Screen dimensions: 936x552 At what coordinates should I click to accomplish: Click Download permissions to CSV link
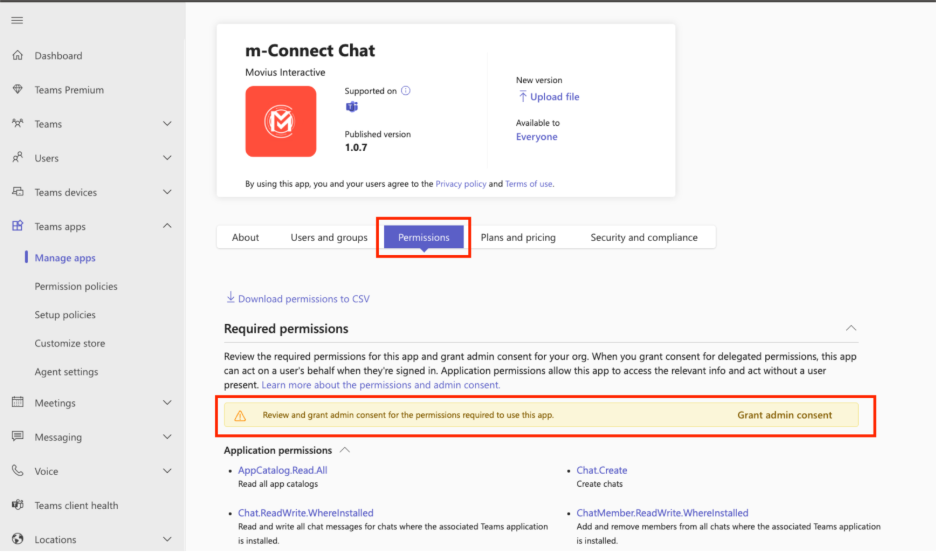coord(304,299)
